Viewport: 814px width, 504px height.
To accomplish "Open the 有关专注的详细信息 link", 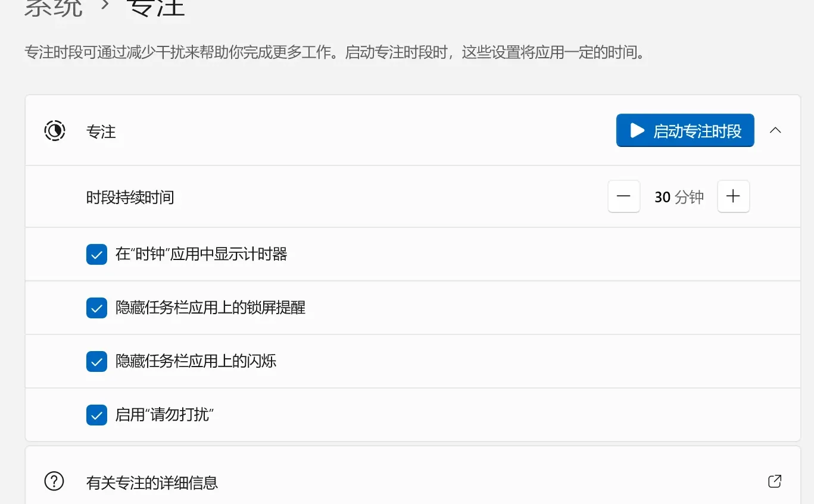I will click(x=152, y=483).
